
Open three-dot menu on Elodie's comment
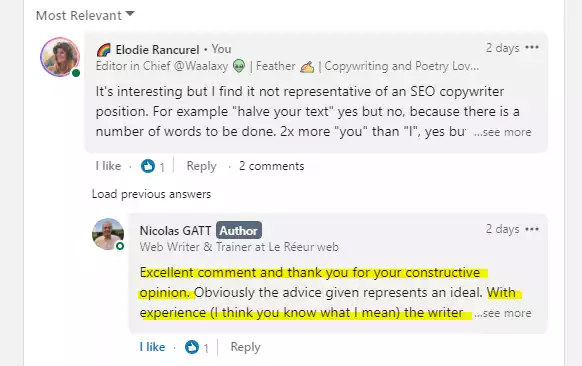[x=532, y=48]
